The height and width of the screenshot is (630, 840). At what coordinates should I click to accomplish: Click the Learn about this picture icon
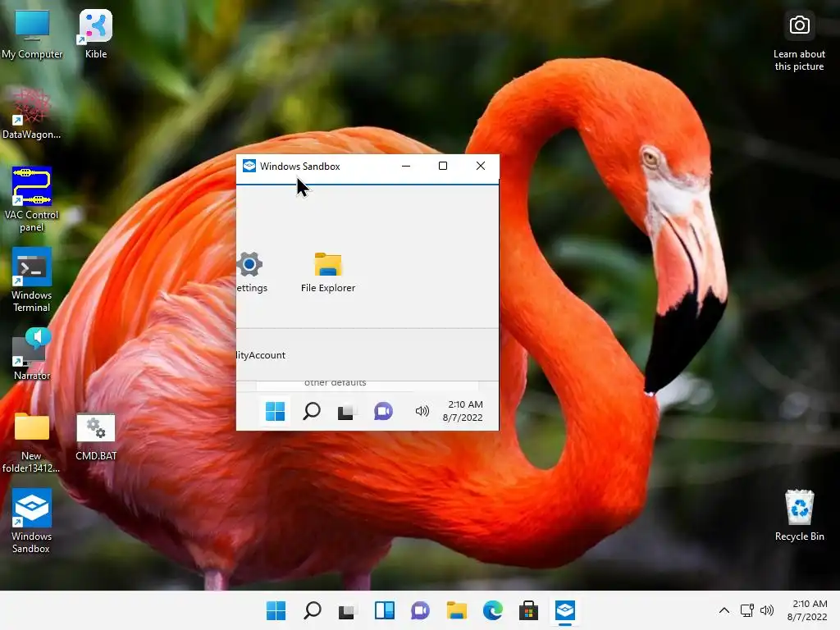pyautogui.click(x=799, y=42)
